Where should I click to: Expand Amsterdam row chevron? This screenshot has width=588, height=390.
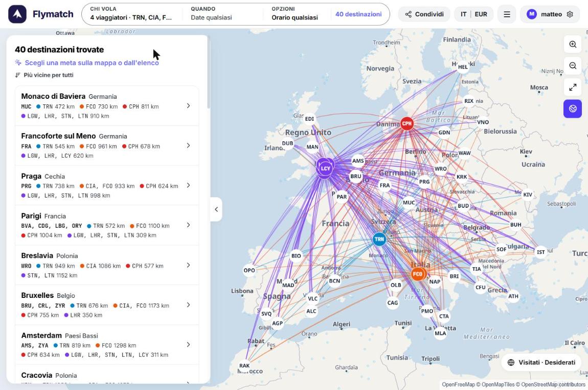[188, 344]
